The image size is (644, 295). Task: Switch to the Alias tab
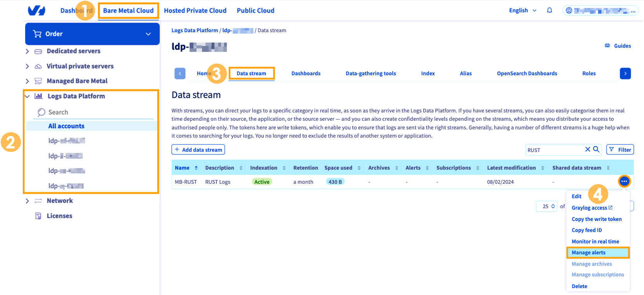coord(466,73)
